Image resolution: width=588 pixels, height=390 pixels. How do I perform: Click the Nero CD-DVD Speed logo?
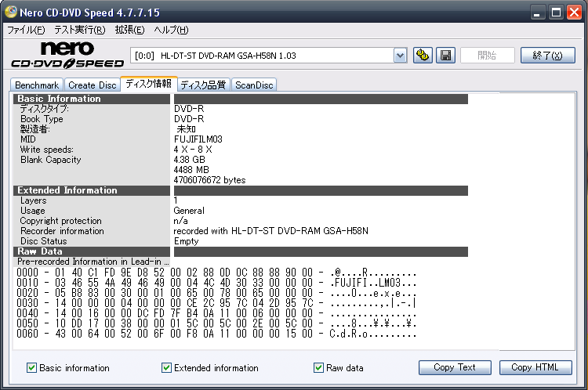click(x=67, y=55)
